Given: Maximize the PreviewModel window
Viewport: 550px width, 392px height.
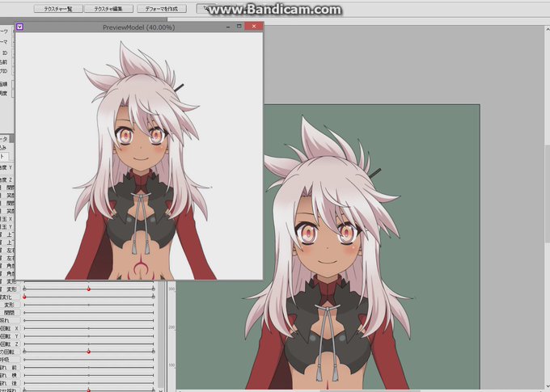Looking at the screenshot, I should 239,27.
